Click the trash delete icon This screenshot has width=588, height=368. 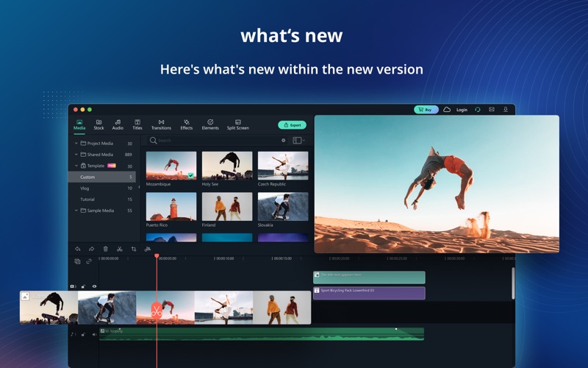[105, 249]
